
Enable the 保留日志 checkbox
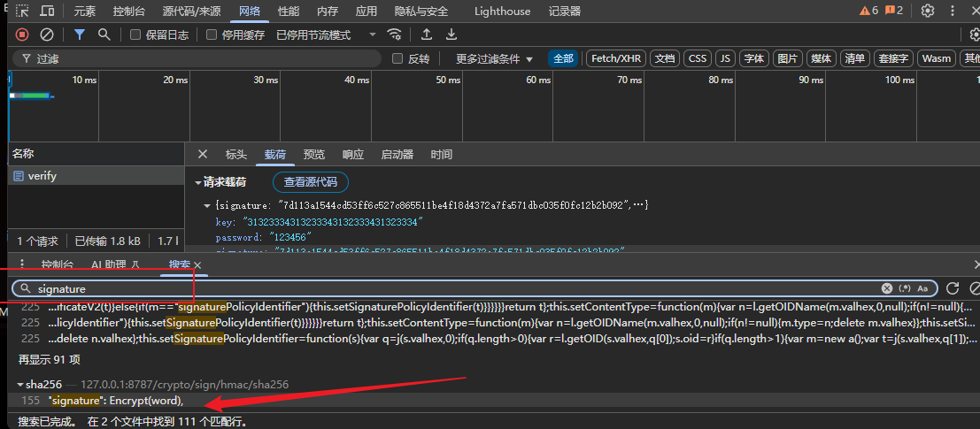(135, 35)
